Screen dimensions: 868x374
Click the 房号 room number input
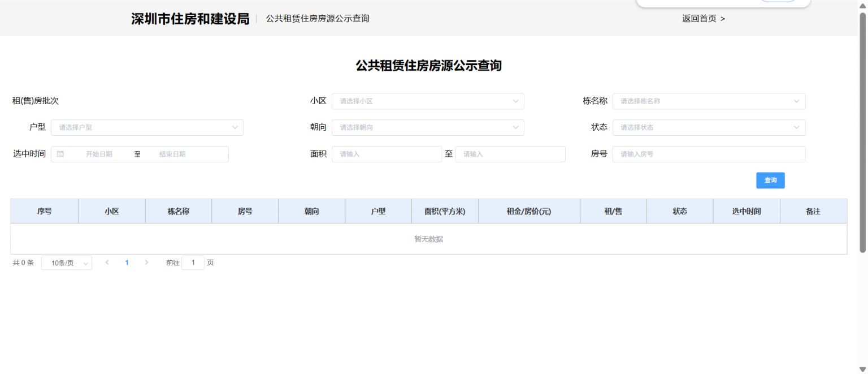click(709, 154)
